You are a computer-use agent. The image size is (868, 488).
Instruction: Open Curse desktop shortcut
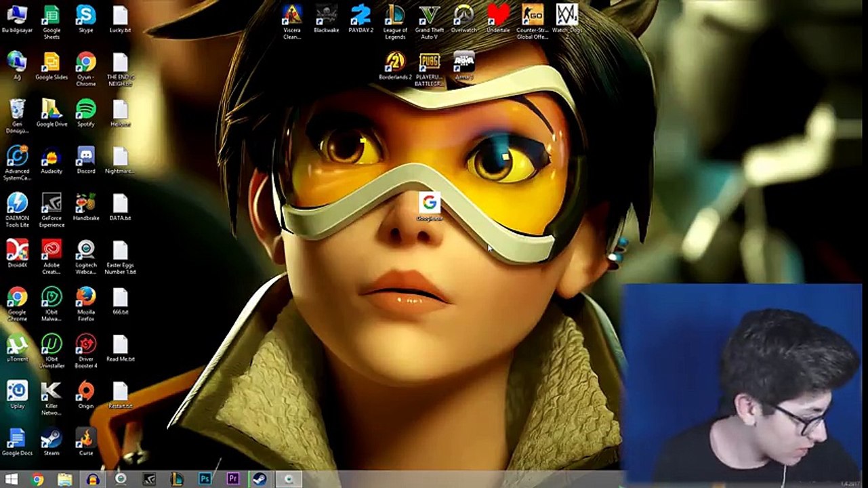tap(85, 441)
